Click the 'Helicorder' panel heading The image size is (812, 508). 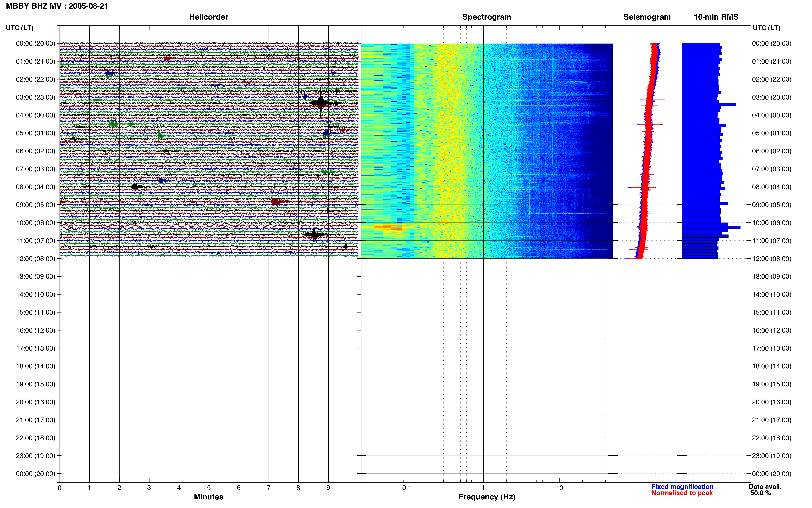209,17
